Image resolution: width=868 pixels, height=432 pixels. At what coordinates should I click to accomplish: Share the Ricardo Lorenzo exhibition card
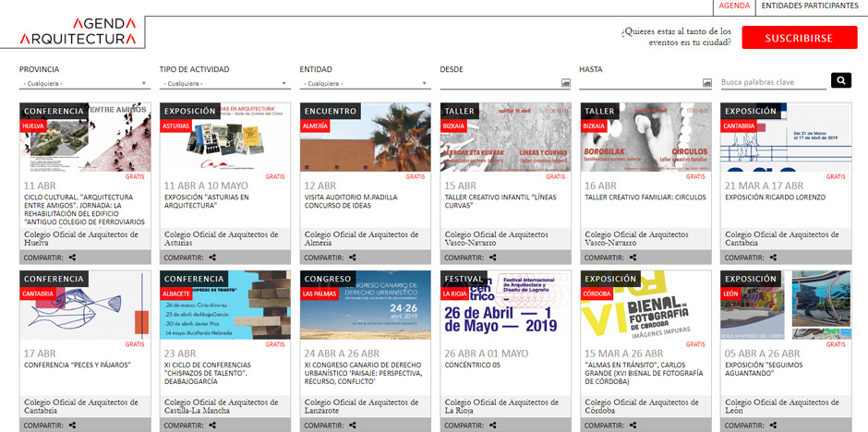pyautogui.click(x=773, y=258)
